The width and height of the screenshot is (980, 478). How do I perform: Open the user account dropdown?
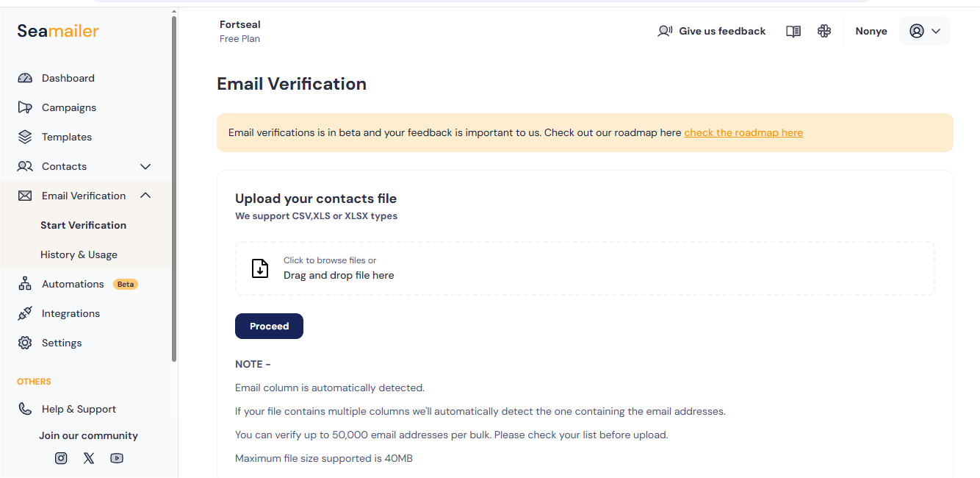click(925, 31)
